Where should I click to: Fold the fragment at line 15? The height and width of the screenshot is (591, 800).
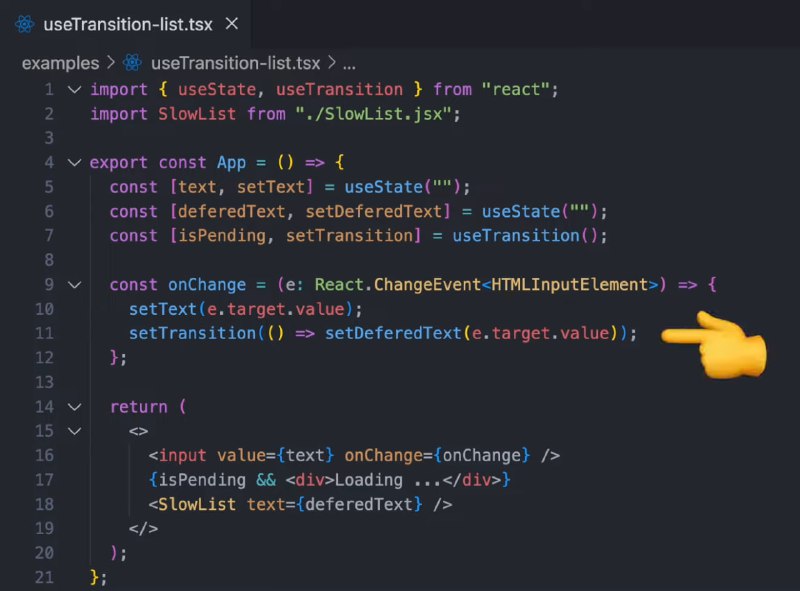click(74, 431)
